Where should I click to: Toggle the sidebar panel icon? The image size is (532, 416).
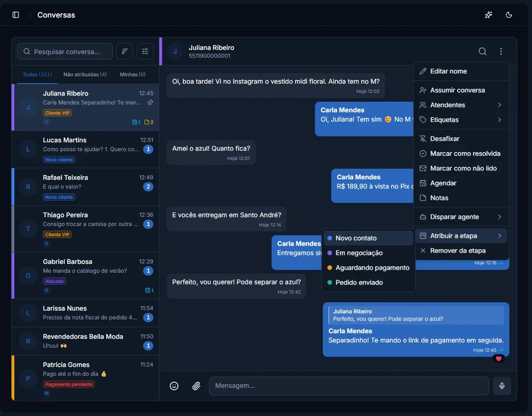tap(16, 15)
